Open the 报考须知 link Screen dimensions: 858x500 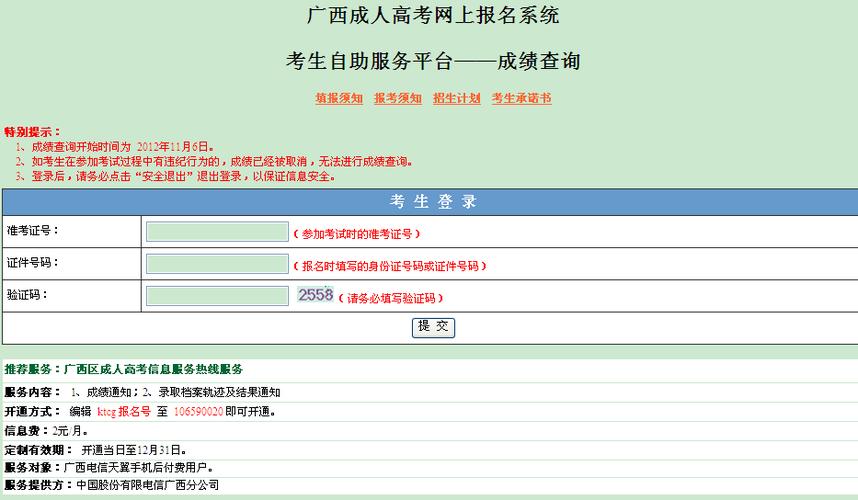398,98
